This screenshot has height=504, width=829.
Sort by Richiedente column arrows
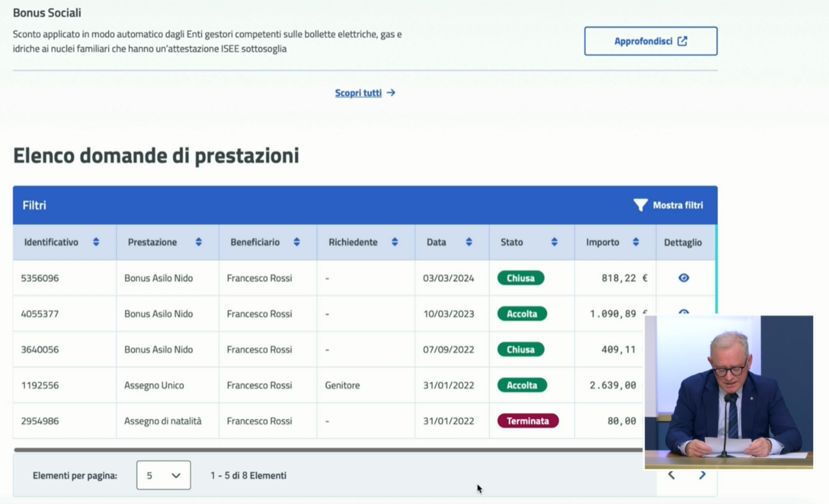(395, 242)
